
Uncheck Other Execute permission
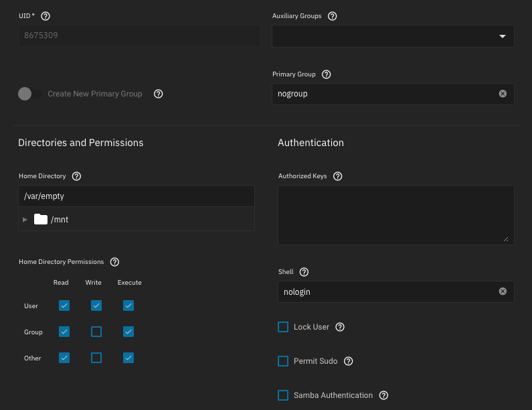tap(128, 358)
